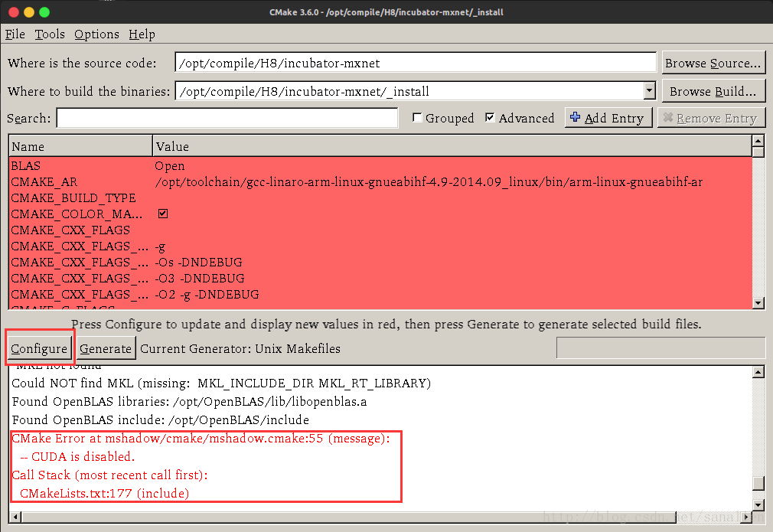Click variable table scrollbar up arrow
The image size is (773, 532).
758,141
